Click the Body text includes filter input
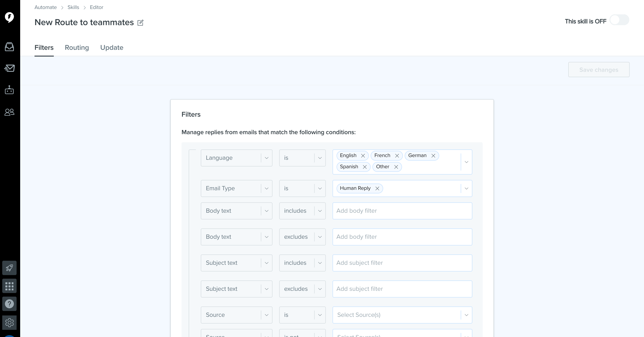This screenshot has height=337, width=644. coord(402,211)
